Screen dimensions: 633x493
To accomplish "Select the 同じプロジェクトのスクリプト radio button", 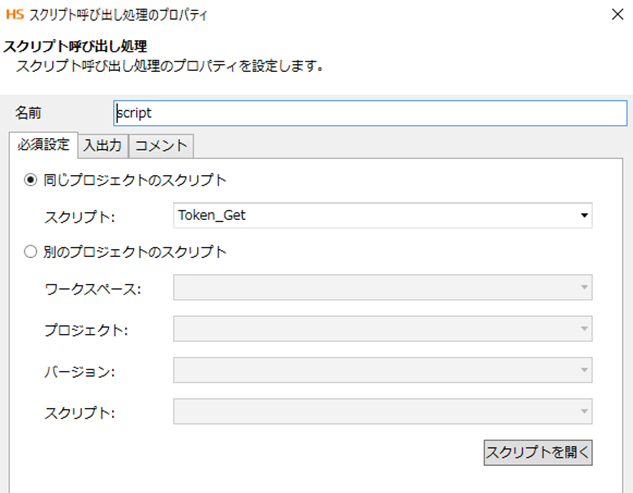I will point(30,181).
